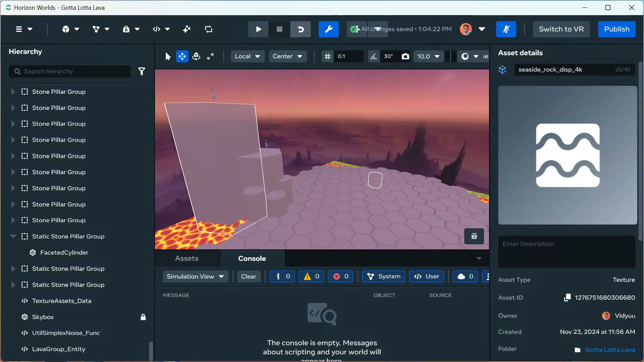Select the Move transform tool
This screenshot has width=644, height=362.
[x=182, y=56]
